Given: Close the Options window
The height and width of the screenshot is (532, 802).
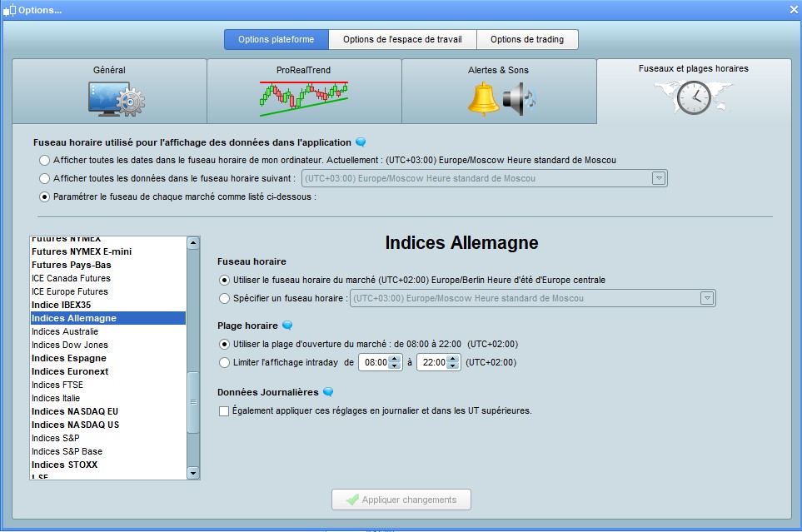Looking at the screenshot, I should (x=794, y=10).
